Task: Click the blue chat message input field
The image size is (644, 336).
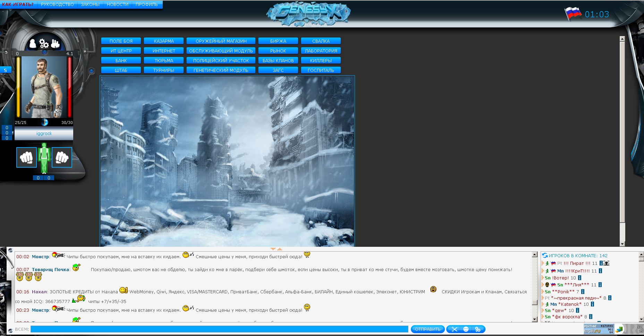Action: (x=219, y=329)
